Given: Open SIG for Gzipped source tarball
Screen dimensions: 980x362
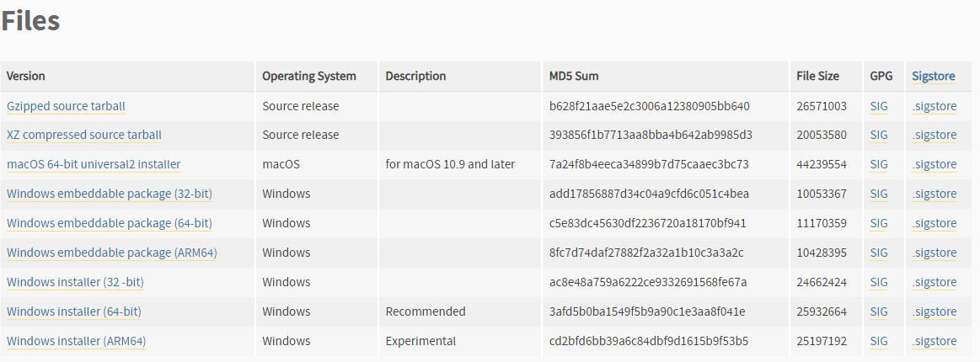Looking at the screenshot, I should [x=879, y=106].
